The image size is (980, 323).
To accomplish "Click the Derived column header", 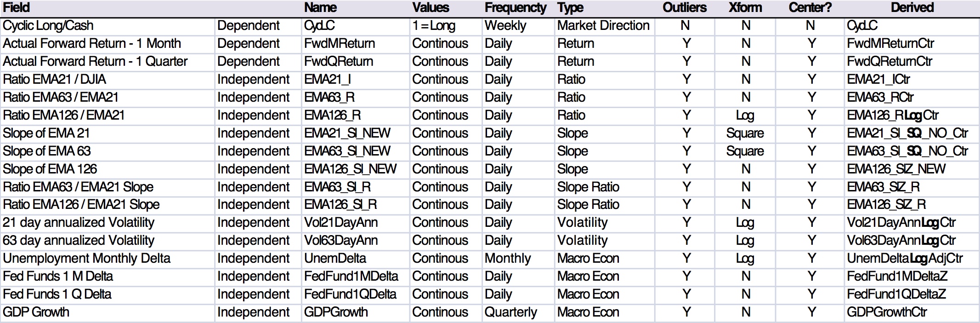I will [x=912, y=8].
